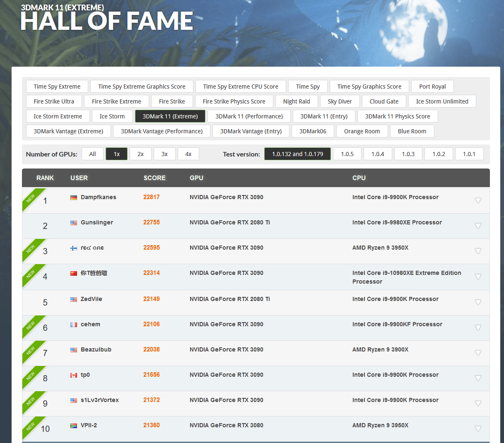This screenshot has width=504, height=443.
Task: Click the US flag icon beside Gunslinger
Action: click(74, 223)
